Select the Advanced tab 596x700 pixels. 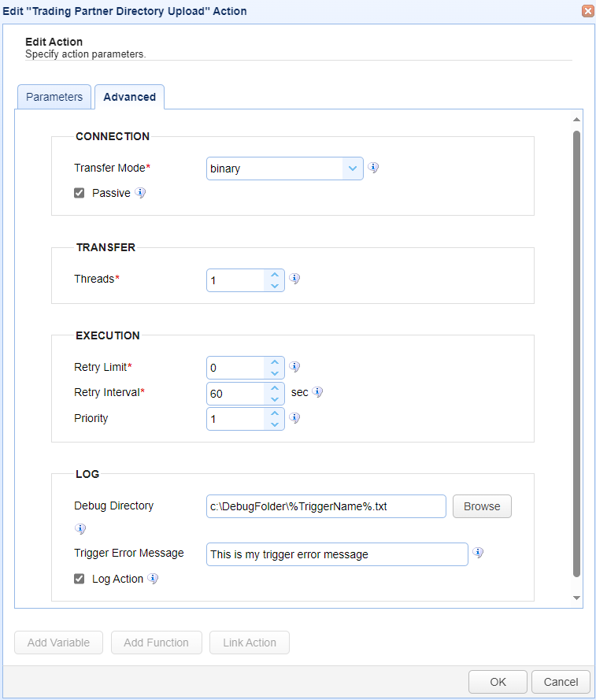tap(129, 97)
